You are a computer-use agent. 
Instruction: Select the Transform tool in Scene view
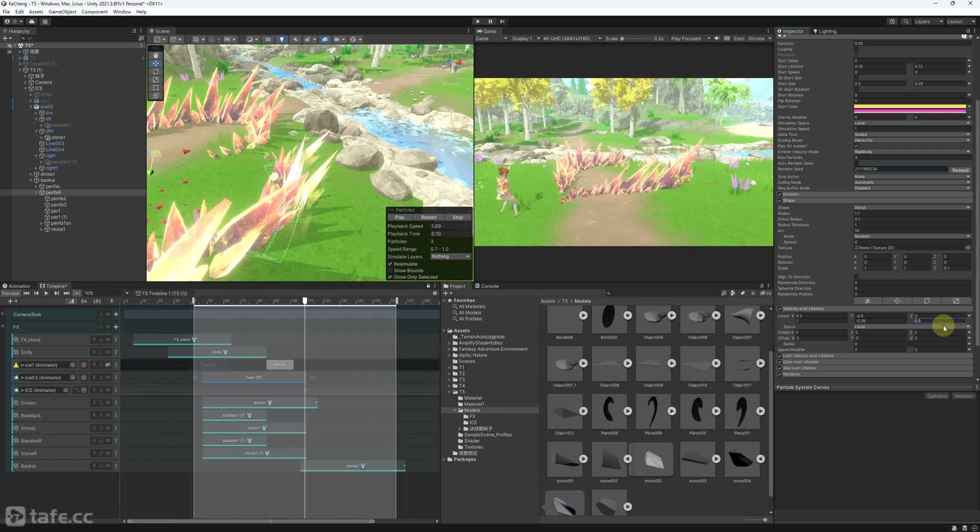156,96
